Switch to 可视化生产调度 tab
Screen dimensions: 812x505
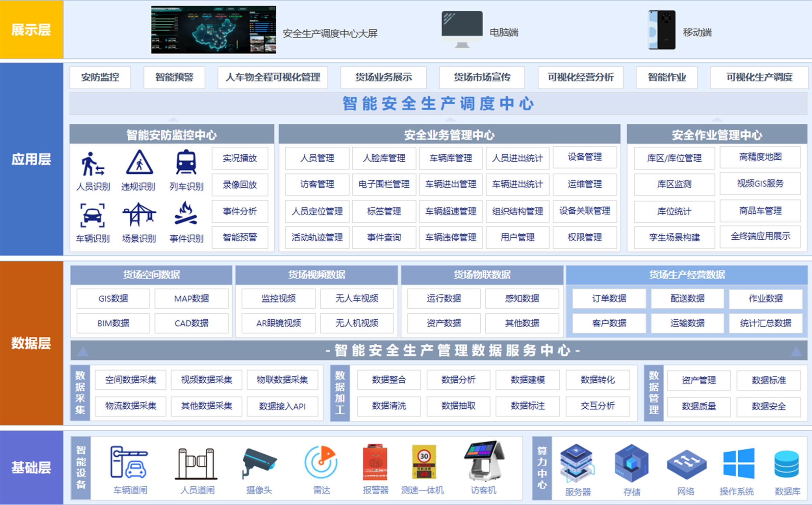759,77
